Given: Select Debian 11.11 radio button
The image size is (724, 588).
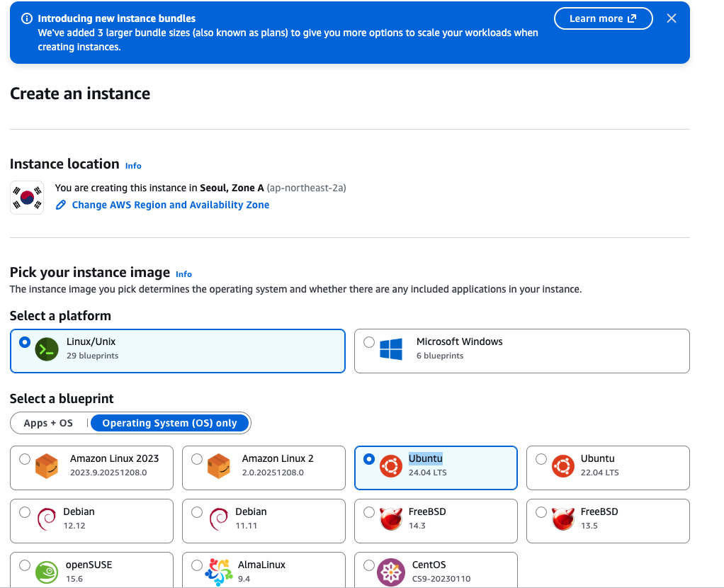Looking at the screenshot, I should [x=197, y=512].
